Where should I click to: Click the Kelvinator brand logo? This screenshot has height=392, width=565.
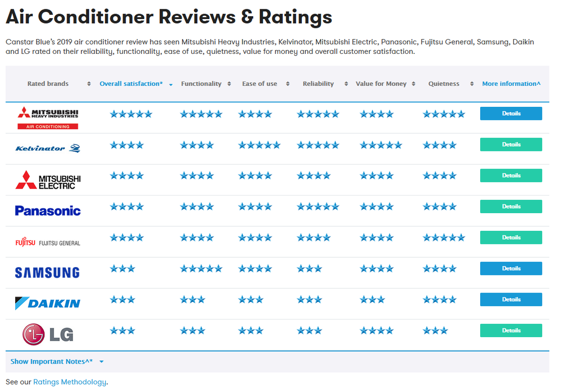point(48,148)
